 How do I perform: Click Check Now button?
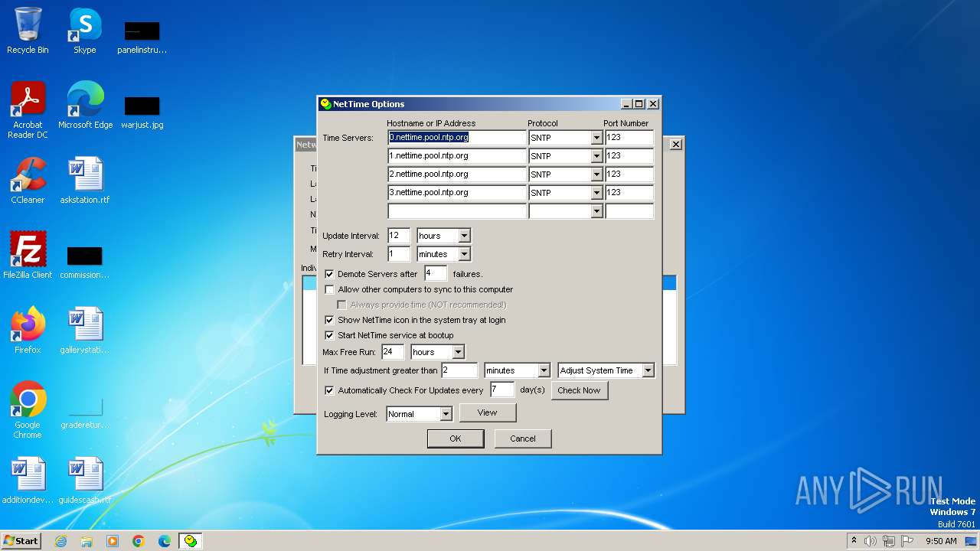coord(579,390)
